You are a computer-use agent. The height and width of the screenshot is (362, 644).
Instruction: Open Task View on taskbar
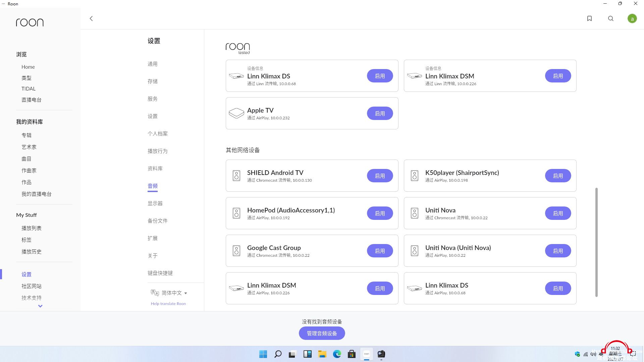[293, 354]
